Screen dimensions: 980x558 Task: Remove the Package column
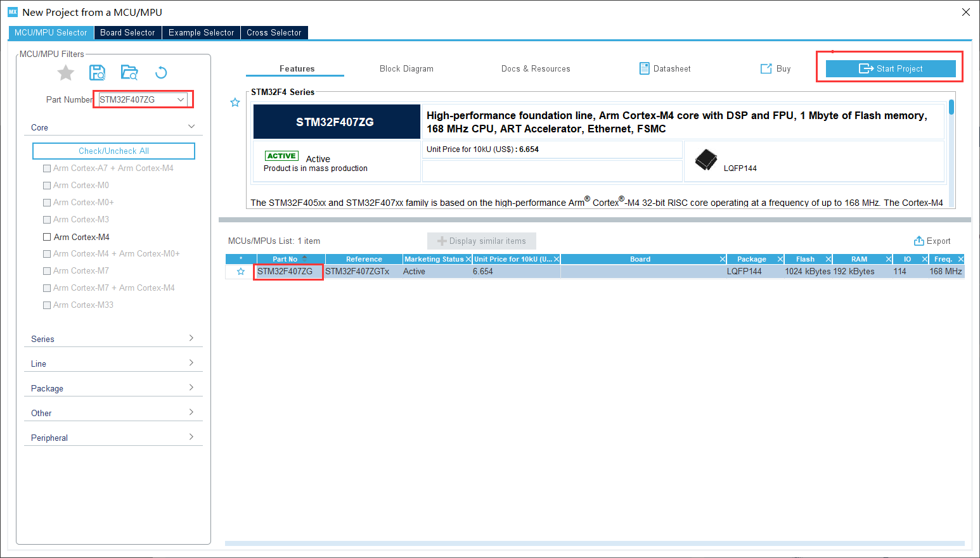click(x=780, y=259)
